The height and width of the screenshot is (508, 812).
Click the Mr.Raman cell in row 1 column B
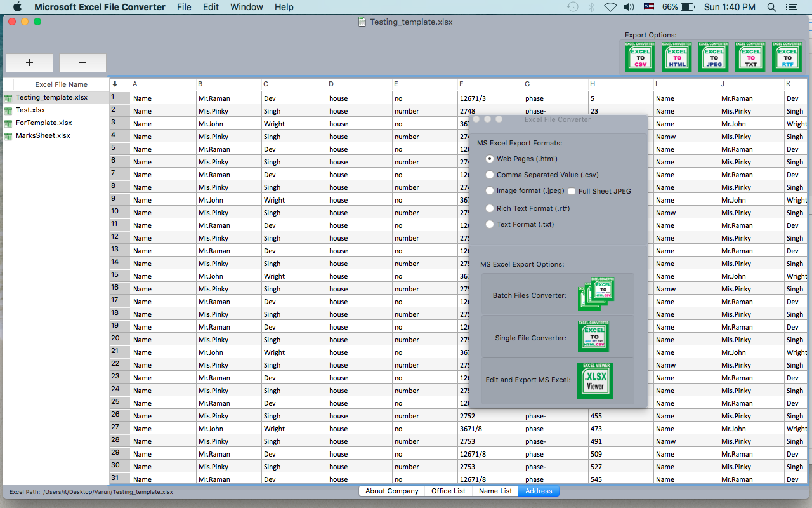(x=228, y=98)
